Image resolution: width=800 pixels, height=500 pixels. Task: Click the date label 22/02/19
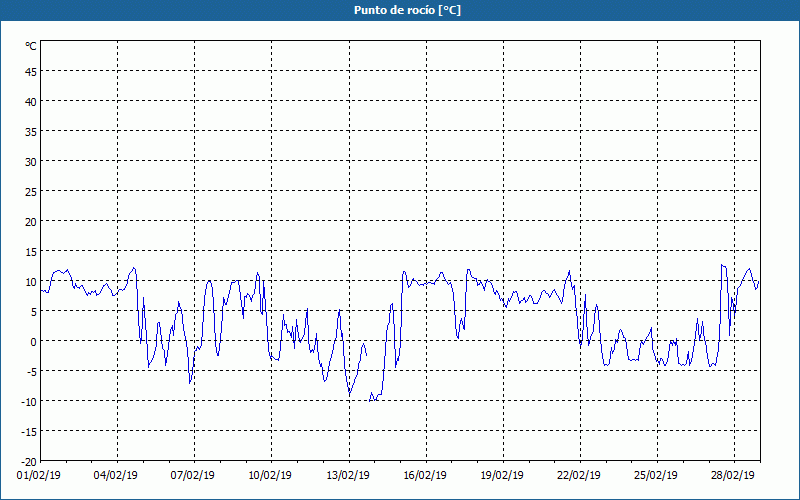click(x=579, y=476)
